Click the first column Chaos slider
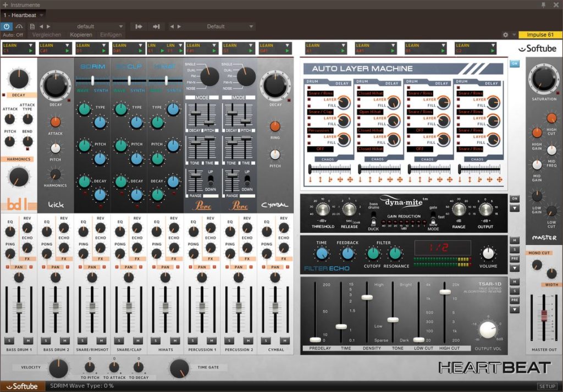 (x=310, y=168)
